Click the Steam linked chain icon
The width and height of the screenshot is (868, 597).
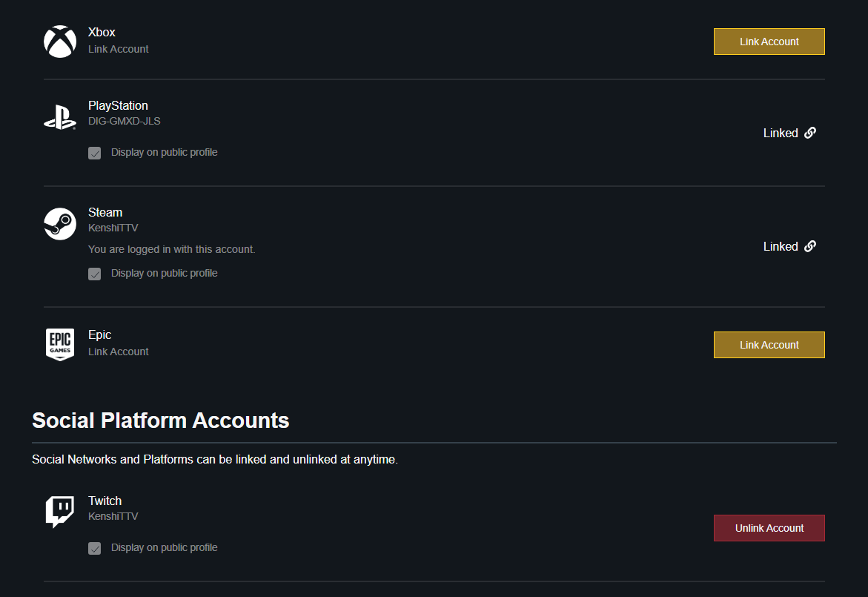point(810,246)
